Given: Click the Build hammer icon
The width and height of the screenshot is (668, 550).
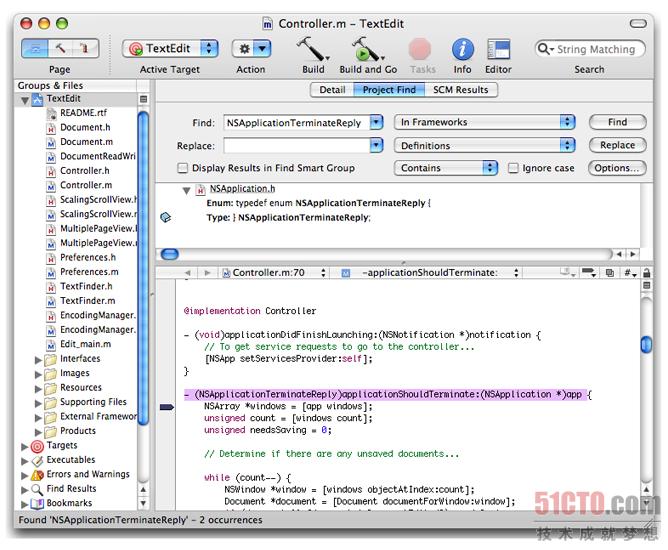Looking at the screenshot, I should tap(313, 49).
